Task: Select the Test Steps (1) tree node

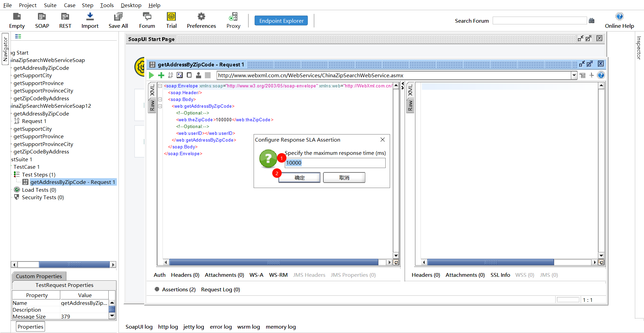Action: (39, 174)
